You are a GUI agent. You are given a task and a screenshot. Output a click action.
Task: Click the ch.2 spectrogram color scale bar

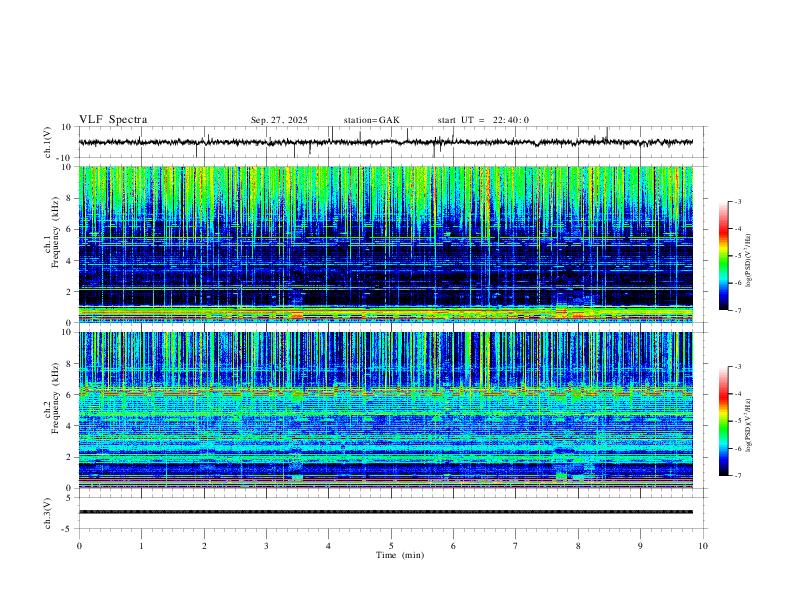723,421
